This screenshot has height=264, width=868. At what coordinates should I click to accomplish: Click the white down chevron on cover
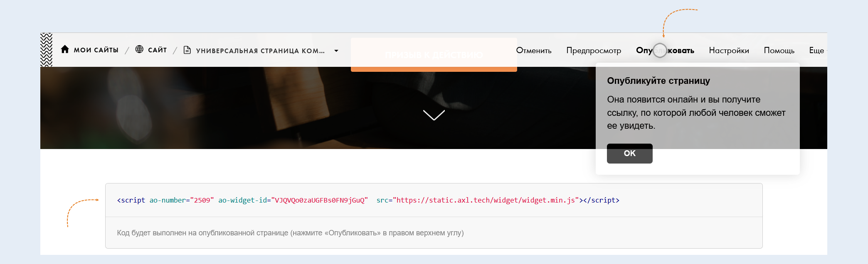(434, 115)
